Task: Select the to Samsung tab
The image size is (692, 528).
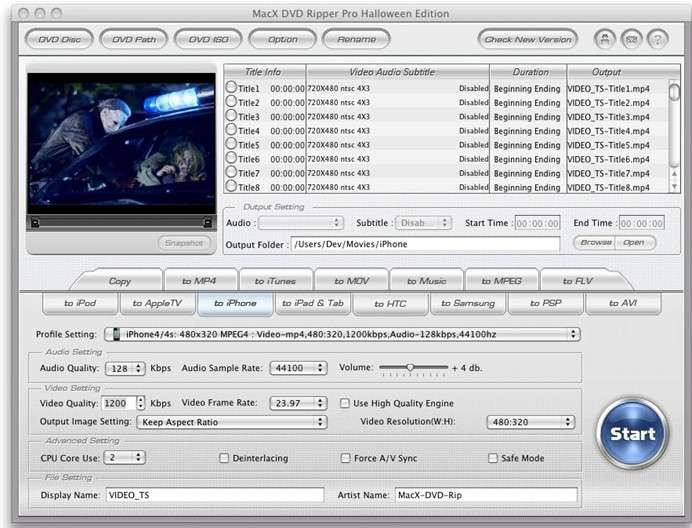Action: pyautogui.click(x=468, y=303)
